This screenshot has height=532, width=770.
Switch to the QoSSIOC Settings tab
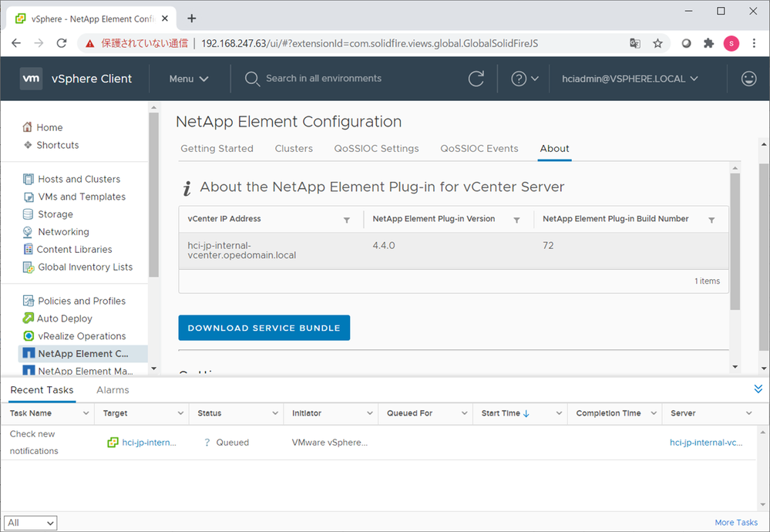376,149
